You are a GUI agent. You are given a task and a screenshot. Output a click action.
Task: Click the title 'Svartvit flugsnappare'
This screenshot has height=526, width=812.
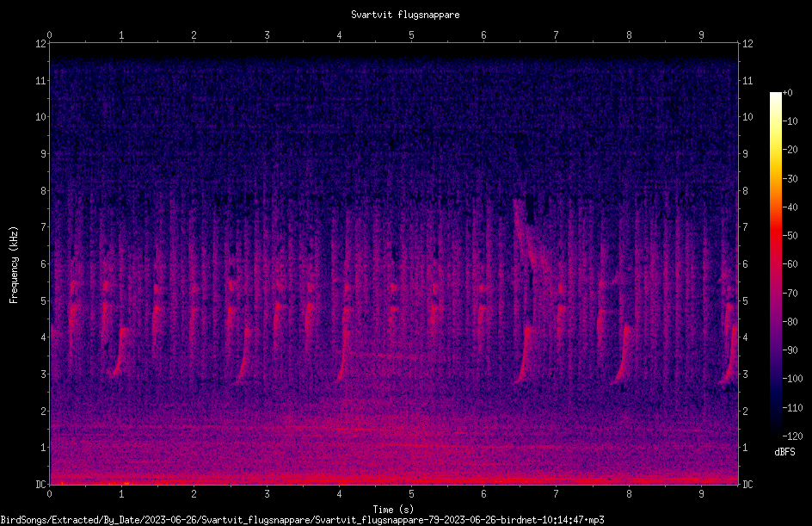click(x=405, y=15)
